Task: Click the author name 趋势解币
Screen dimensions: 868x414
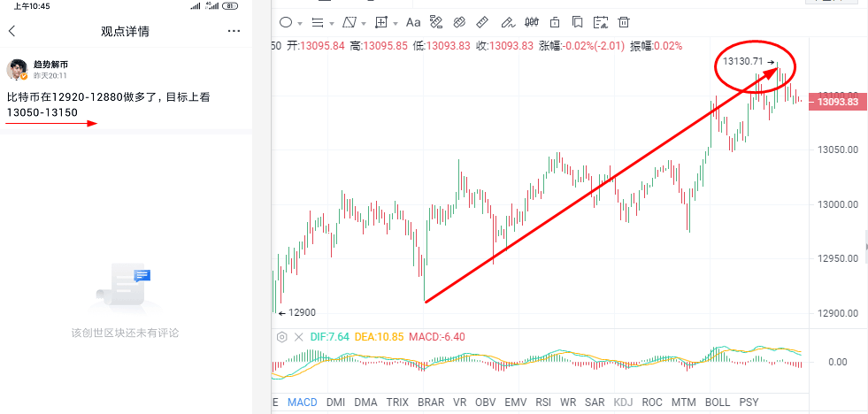Action: (51, 65)
